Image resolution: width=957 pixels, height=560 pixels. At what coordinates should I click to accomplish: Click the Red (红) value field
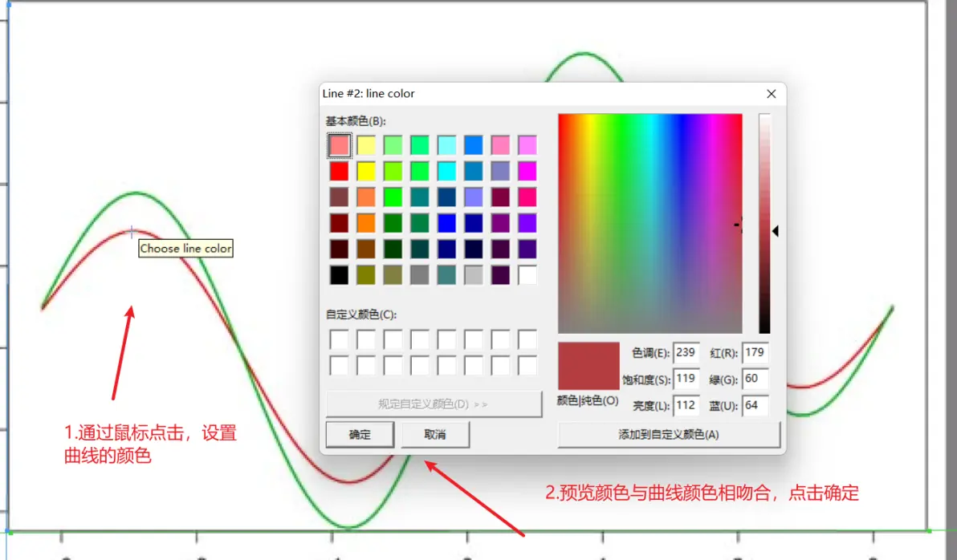pos(755,352)
